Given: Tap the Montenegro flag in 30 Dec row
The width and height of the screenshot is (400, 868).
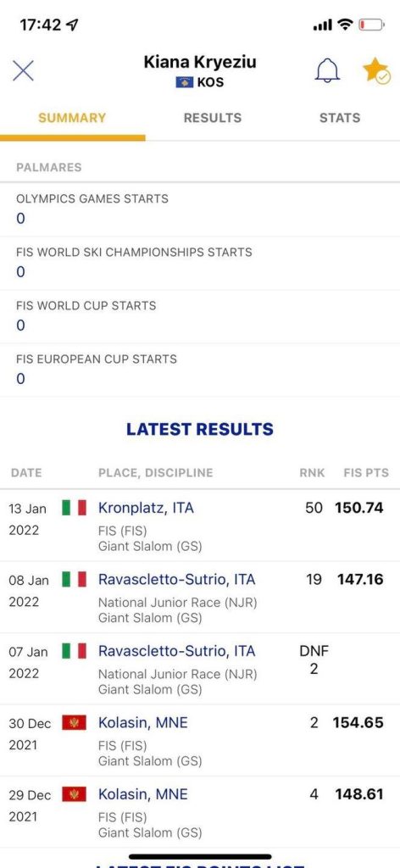Looking at the screenshot, I should coord(74,722).
